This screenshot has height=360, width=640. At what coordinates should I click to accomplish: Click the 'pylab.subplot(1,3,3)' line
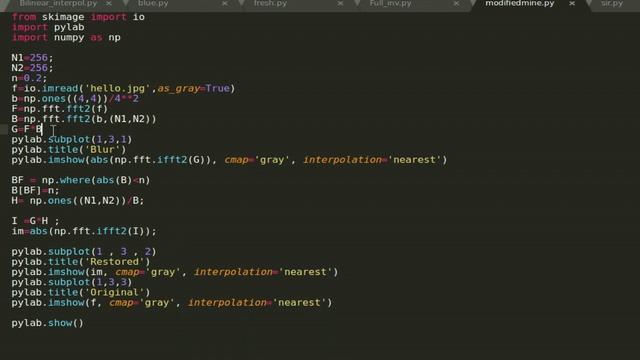coord(72,282)
